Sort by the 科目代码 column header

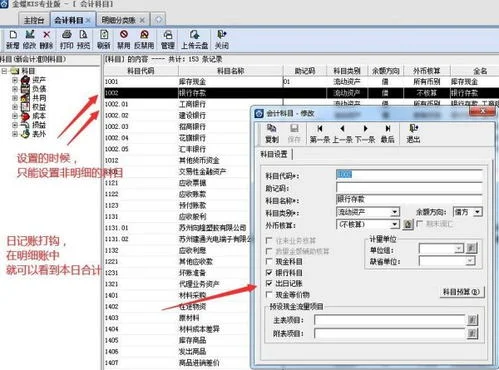(x=141, y=71)
